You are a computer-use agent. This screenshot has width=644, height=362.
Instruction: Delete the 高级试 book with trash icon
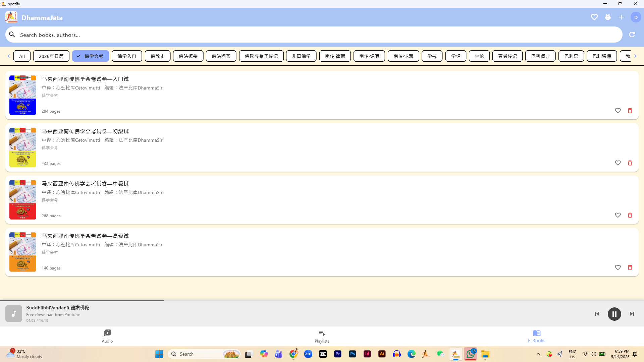pyautogui.click(x=630, y=267)
